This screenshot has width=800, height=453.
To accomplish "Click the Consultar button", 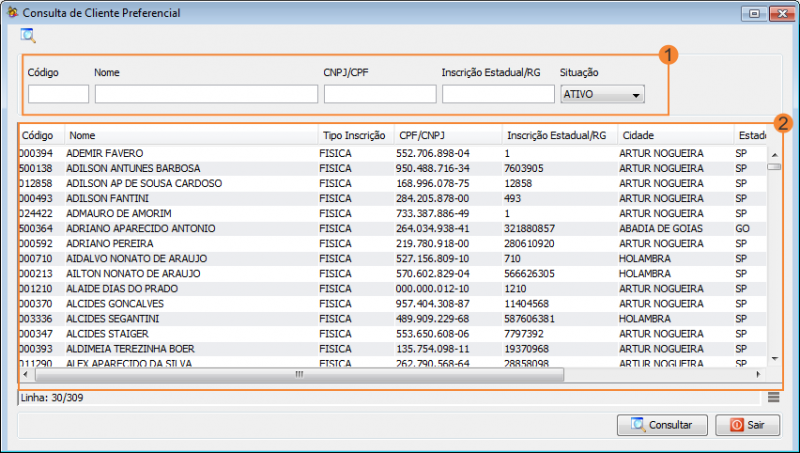I will (662, 424).
